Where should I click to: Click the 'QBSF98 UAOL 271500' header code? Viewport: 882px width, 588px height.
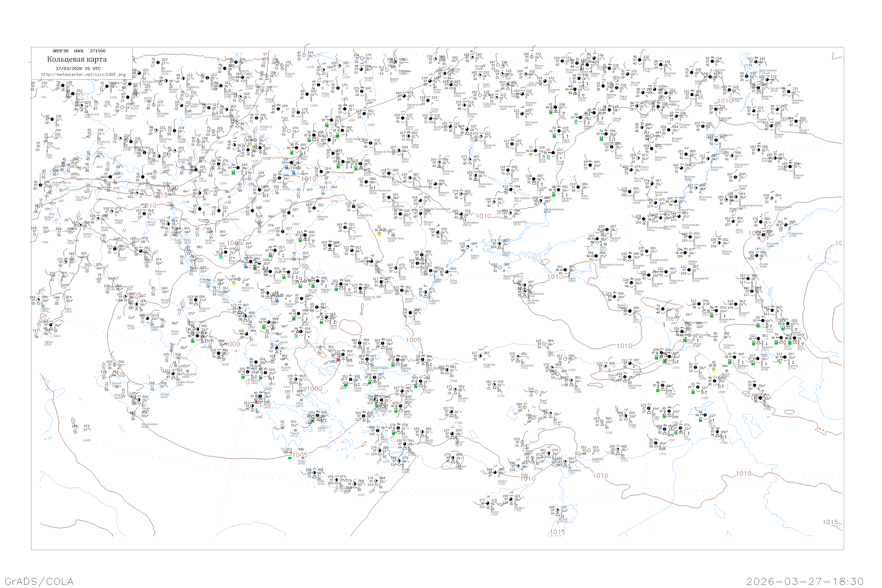point(79,51)
